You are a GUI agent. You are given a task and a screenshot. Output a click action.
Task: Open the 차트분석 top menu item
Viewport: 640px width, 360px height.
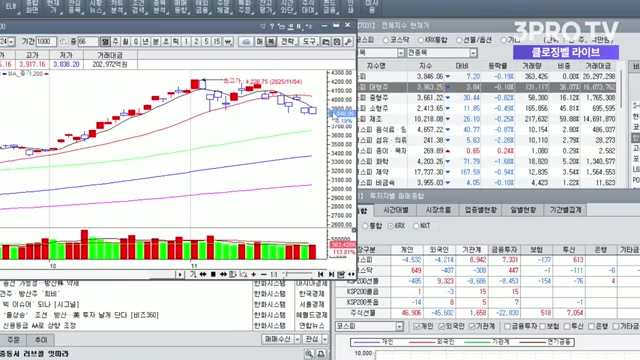(118, 7)
